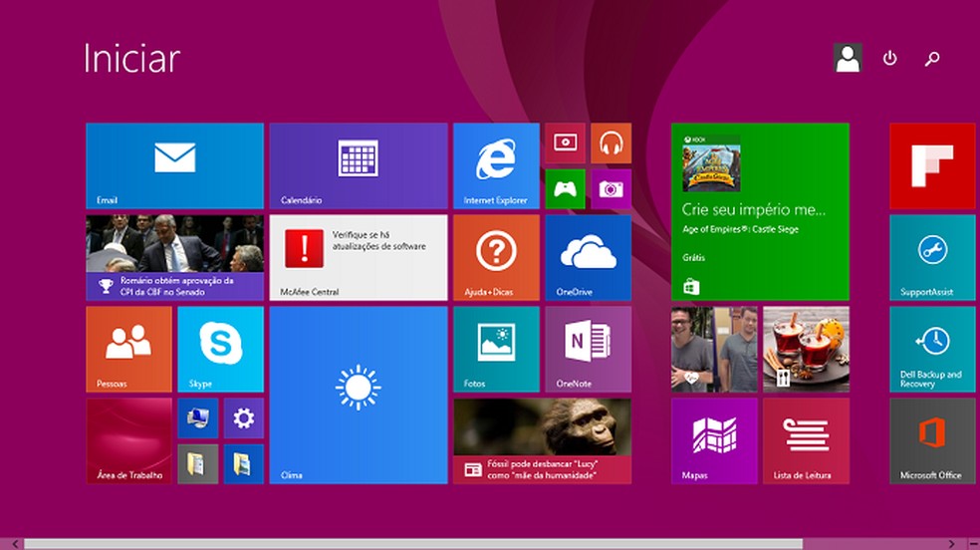The height and width of the screenshot is (550, 980).
Task: Open the Flipboard red tile
Action: pos(932,165)
